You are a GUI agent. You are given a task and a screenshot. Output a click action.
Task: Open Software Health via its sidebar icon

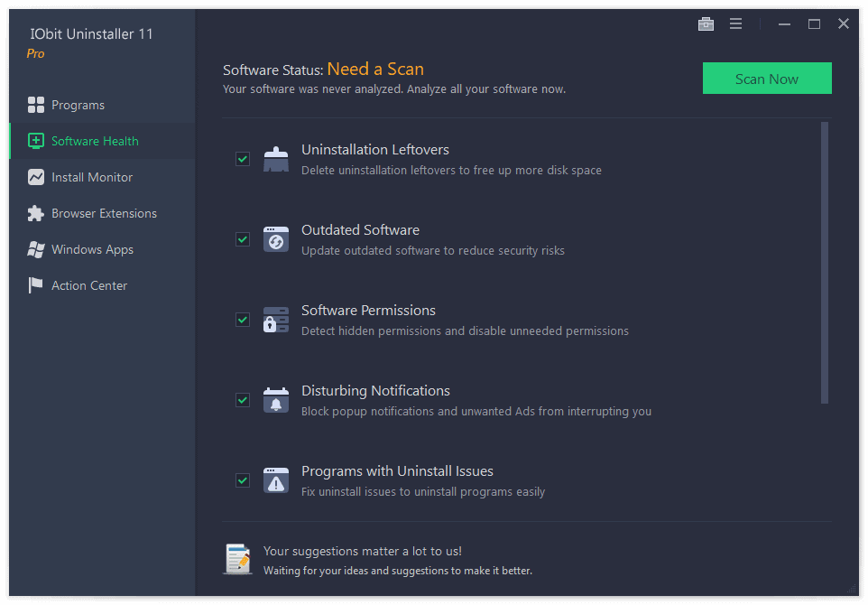click(36, 141)
